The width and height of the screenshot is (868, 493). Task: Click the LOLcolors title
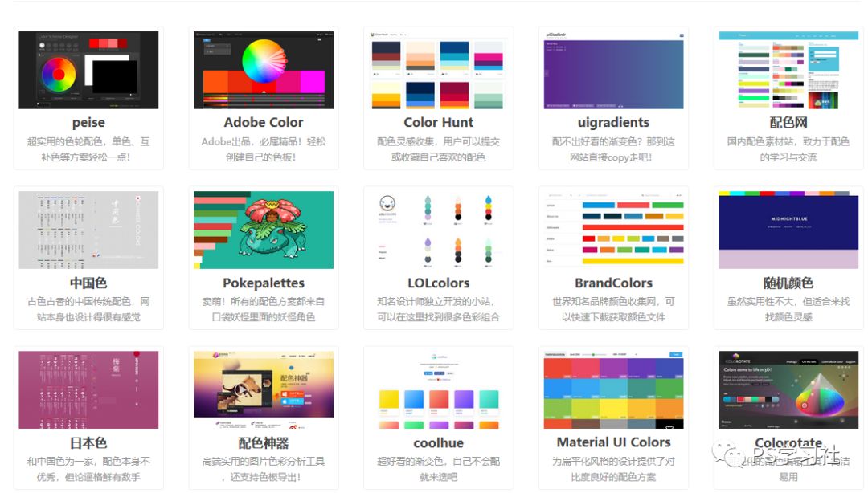tap(439, 283)
